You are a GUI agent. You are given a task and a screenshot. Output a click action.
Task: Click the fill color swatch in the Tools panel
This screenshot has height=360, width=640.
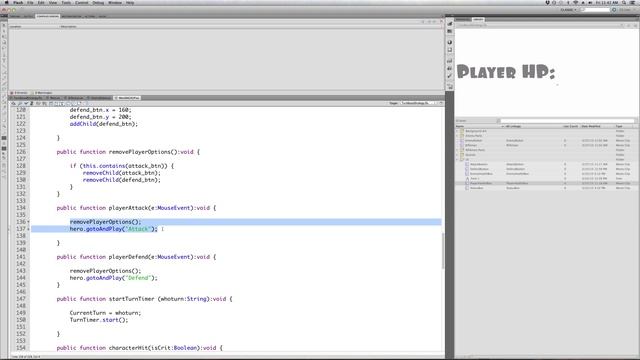4,148
